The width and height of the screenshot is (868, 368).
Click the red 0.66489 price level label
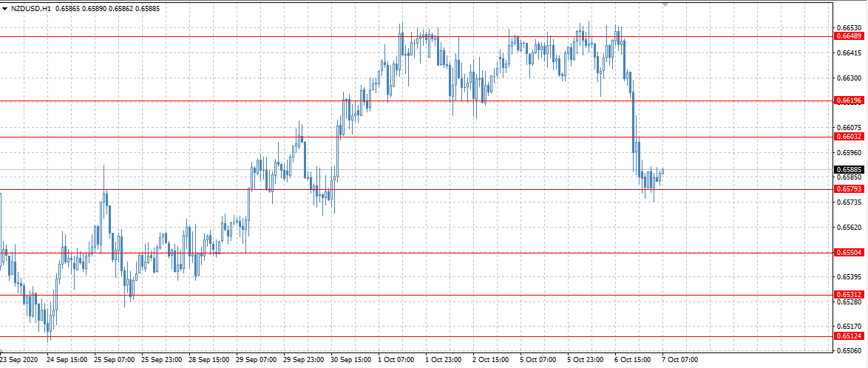pos(850,36)
